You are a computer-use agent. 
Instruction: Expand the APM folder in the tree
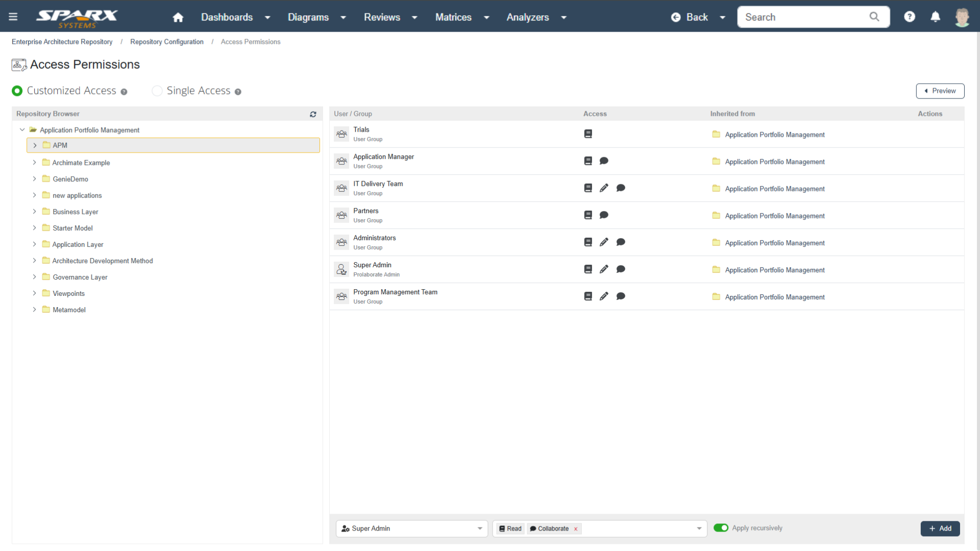pos(35,145)
